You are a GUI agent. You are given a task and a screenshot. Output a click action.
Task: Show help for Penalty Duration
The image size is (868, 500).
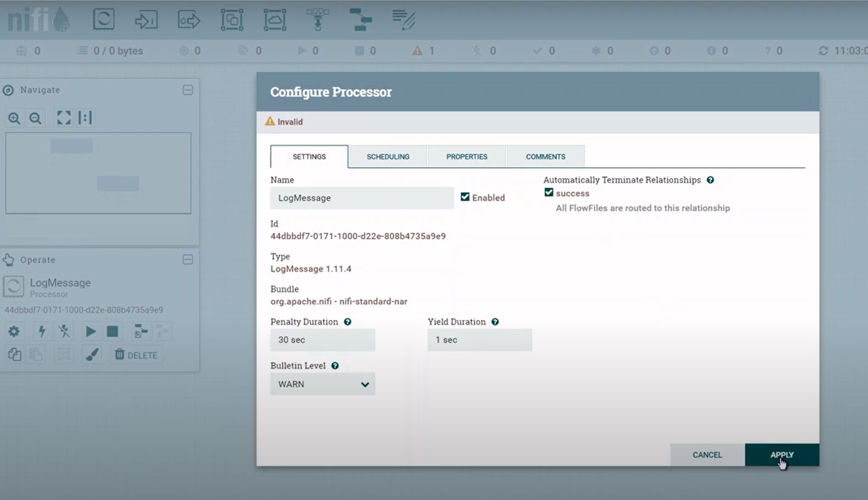pos(347,322)
